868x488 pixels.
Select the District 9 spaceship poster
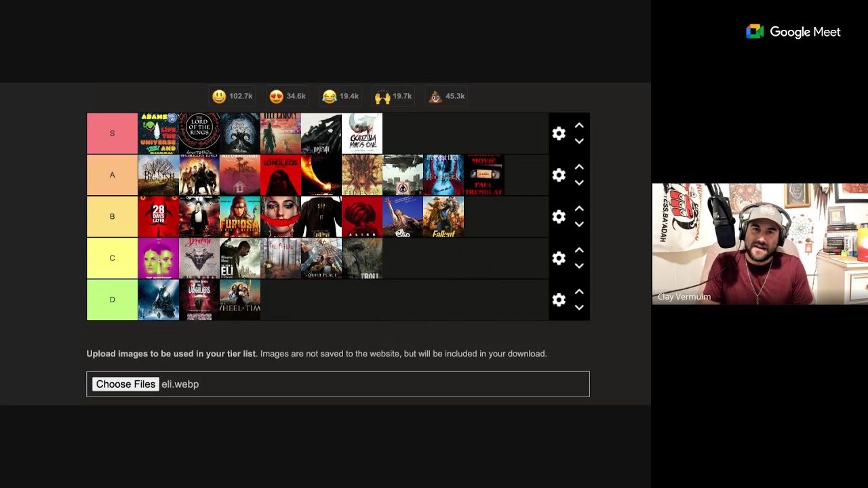[403, 175]
